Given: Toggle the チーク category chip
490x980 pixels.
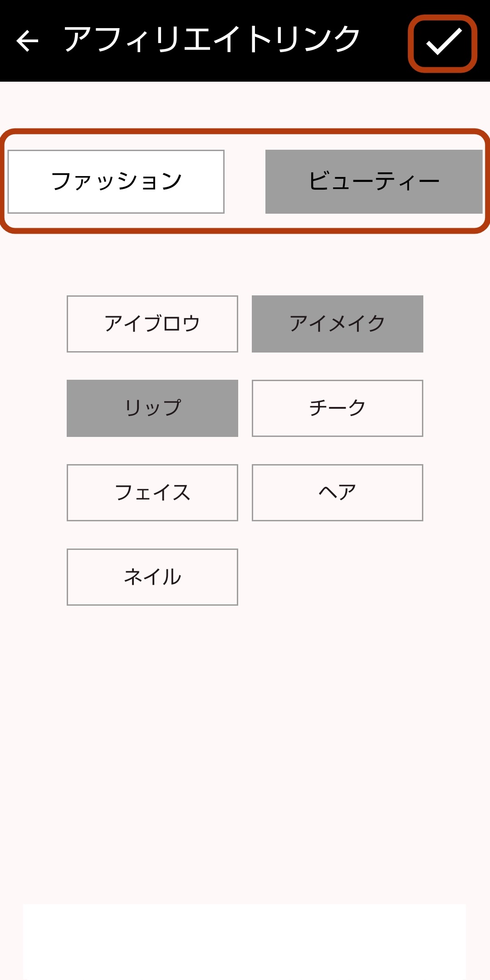Looking at the screenshot, I should [338, 408].
